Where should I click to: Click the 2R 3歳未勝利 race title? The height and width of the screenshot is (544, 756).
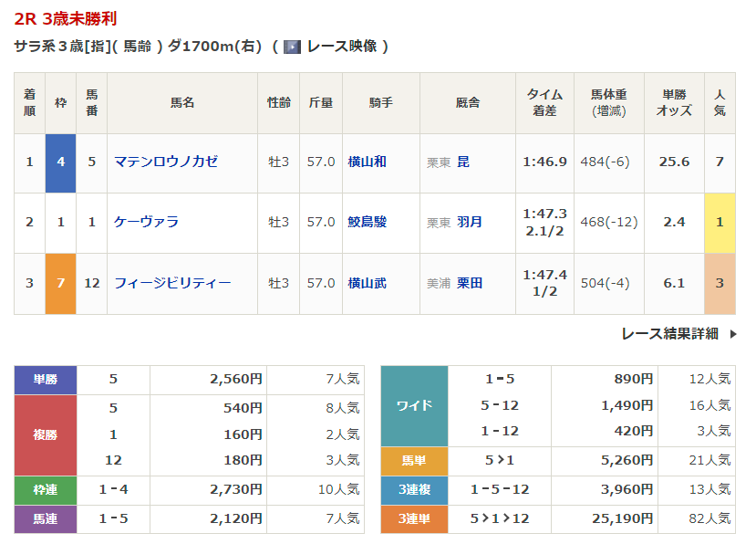[66, 19]
